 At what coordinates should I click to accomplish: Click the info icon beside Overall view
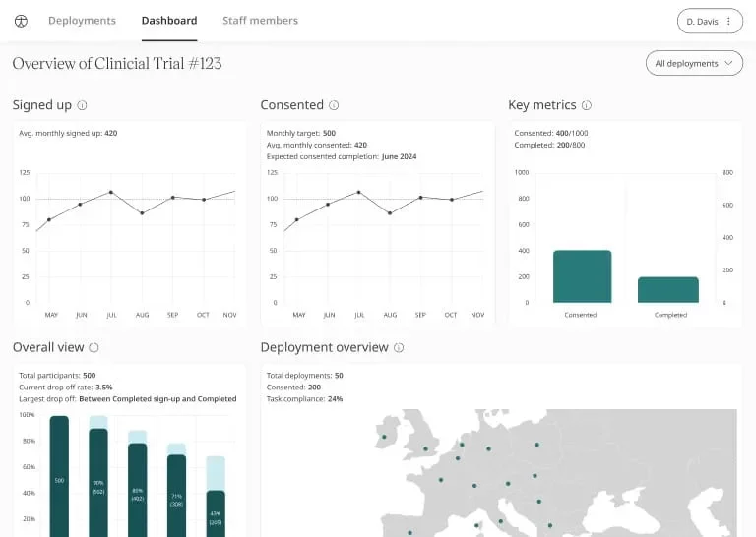[94, 347]
